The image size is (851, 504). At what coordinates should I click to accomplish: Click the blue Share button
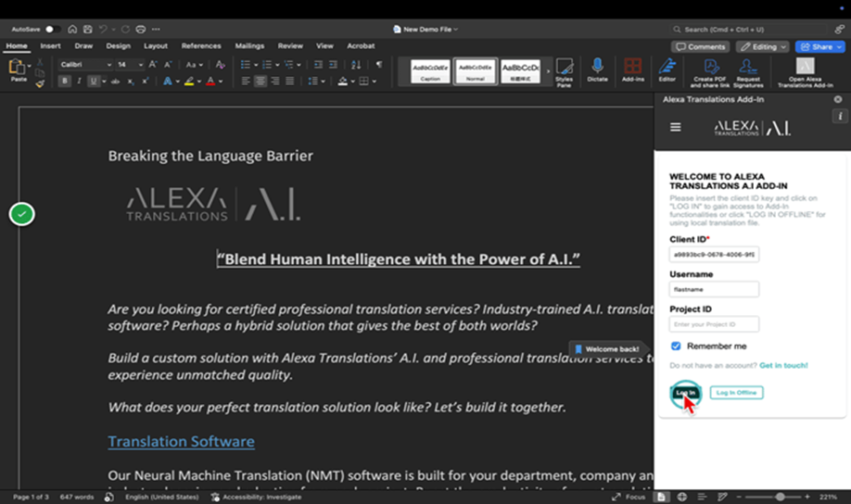click(820, 46)
